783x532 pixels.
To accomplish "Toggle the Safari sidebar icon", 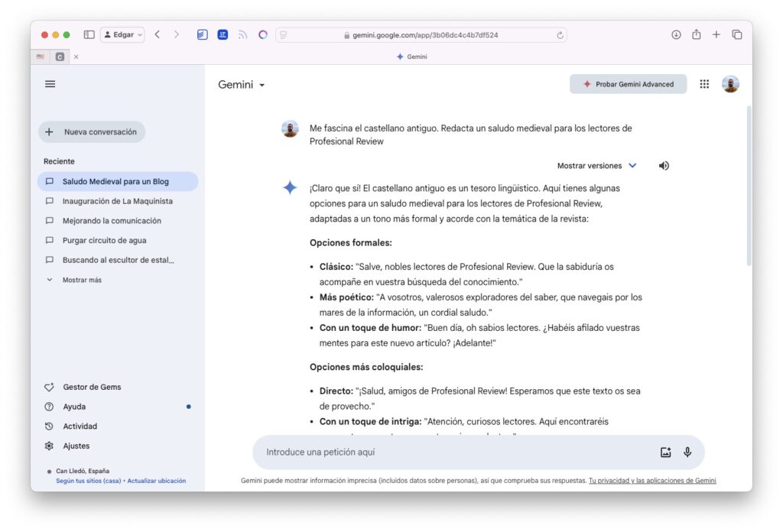I will 89,34.
